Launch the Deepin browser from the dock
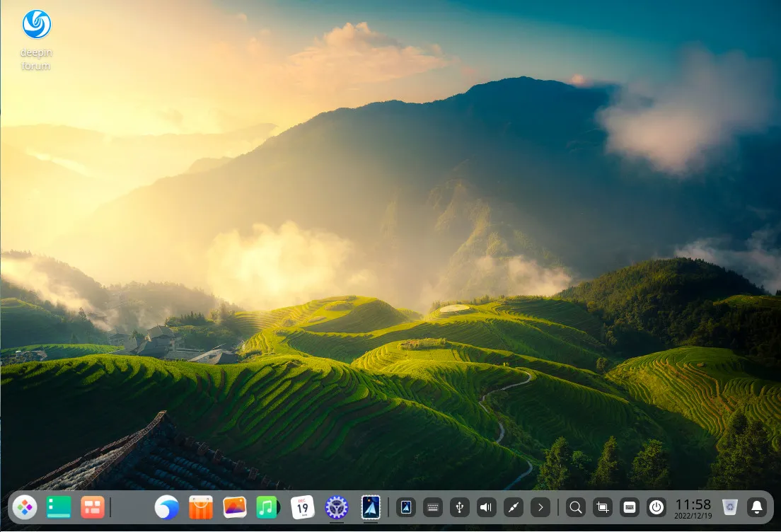Viewport: 781px width, 532px height. tap(167, 507)
